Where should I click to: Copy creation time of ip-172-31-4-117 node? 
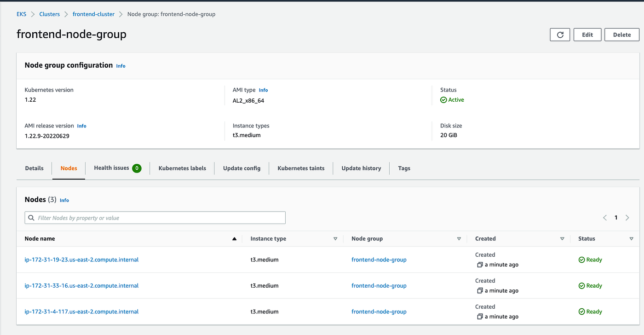[x=480, y=317]
